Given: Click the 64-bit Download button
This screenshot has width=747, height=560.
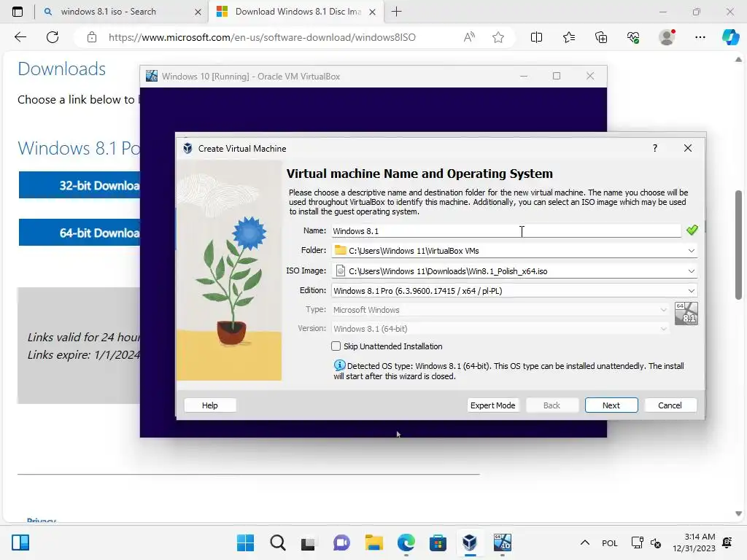Looking at the screenshot, I should (80, 233).
